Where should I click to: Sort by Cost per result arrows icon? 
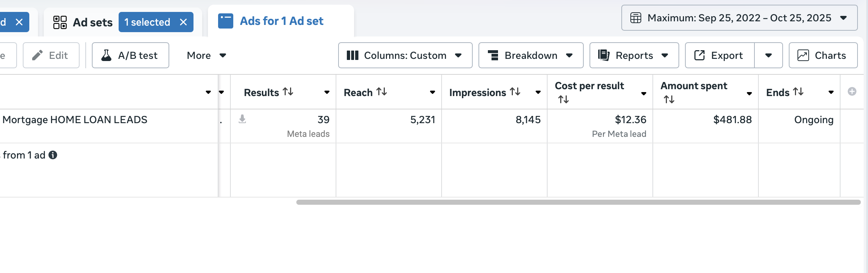[563, 99]
